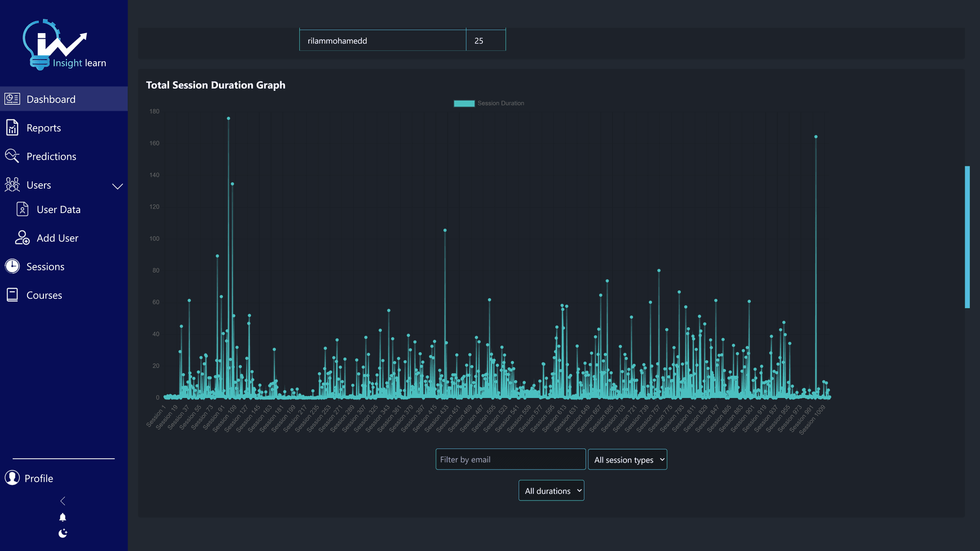This screenshot has width=980, height=551.
Task: Collapse the sidebar with the back arrow
Action: (63, 500)
